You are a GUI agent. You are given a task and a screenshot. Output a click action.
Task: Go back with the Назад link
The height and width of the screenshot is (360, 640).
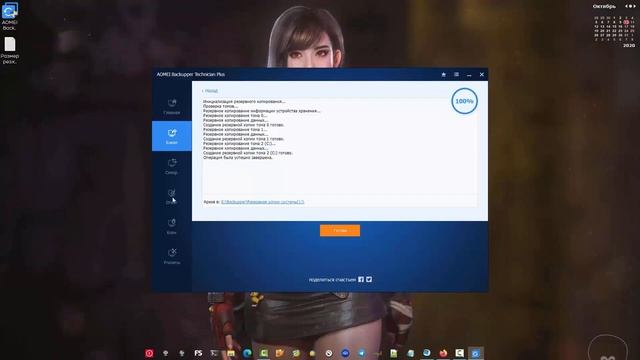click(210, 91)
